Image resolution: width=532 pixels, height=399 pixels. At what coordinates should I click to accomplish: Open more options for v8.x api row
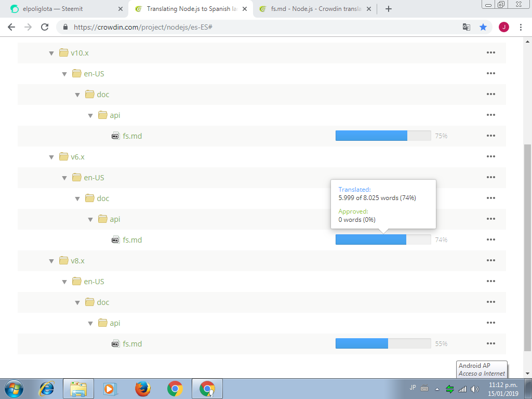[x=490, y=323]
